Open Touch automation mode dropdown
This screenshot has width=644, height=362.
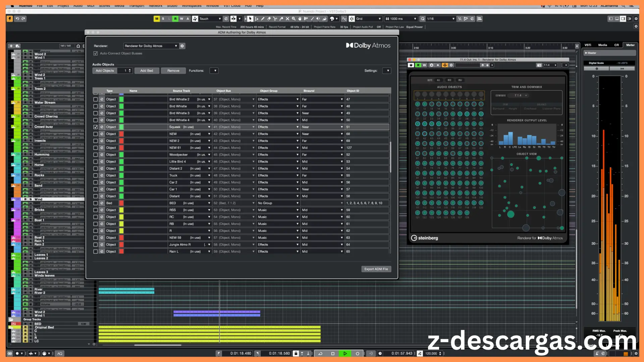[x=210, y=19]
